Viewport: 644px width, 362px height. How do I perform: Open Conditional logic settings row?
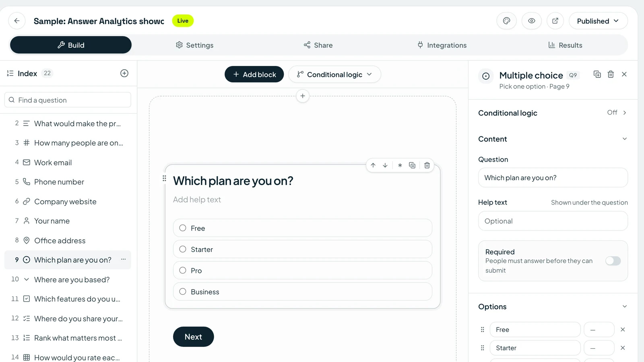point(553,113)
